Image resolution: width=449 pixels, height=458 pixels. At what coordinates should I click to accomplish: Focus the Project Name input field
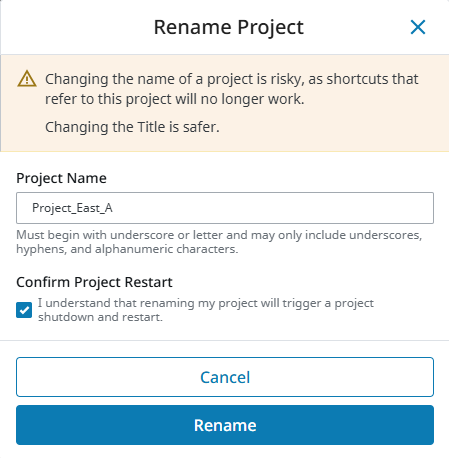(x=225, y=208)
